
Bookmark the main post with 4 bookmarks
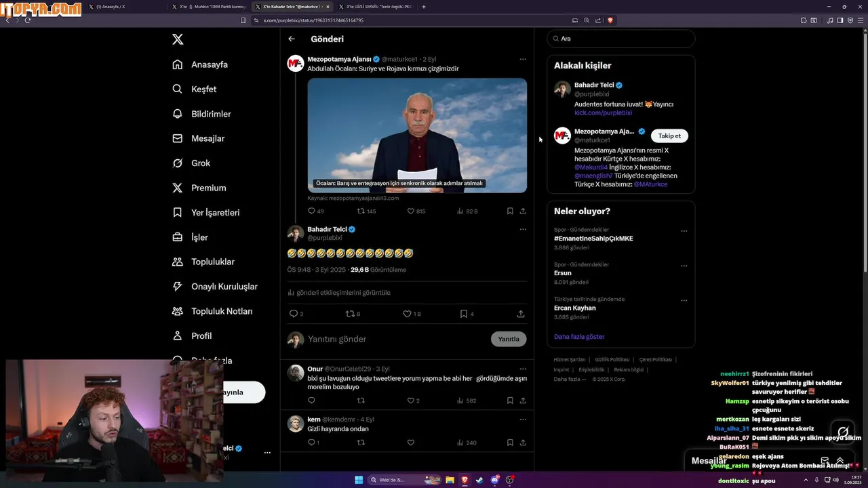click(x=464, y=314)
